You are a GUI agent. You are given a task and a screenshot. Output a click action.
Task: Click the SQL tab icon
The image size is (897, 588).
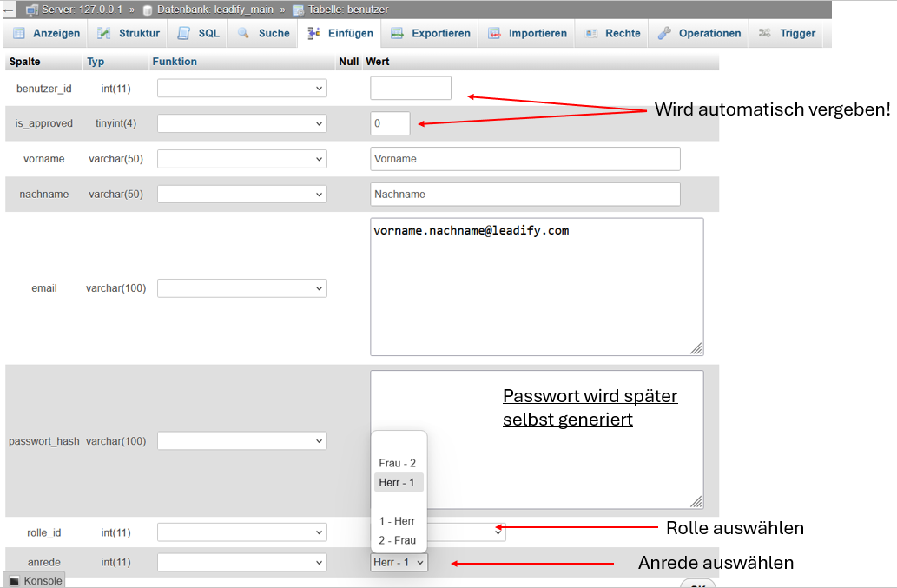(x=183, y=33)
